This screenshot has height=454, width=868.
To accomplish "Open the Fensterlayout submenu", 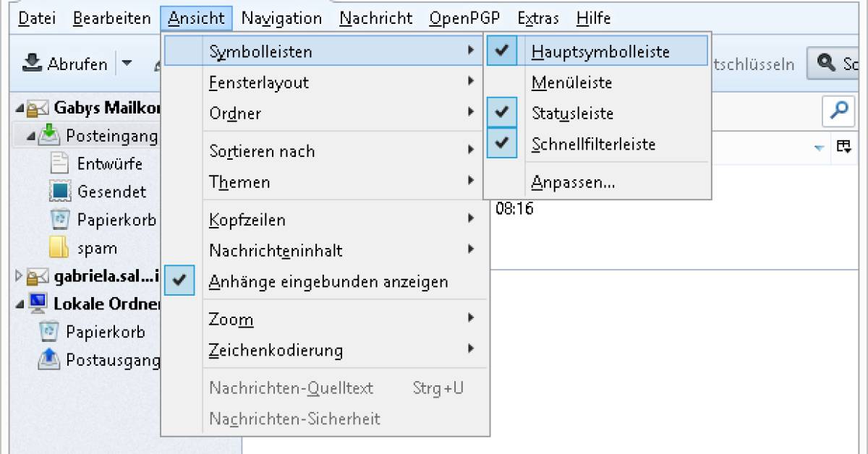I will click(x=325, y=82).
